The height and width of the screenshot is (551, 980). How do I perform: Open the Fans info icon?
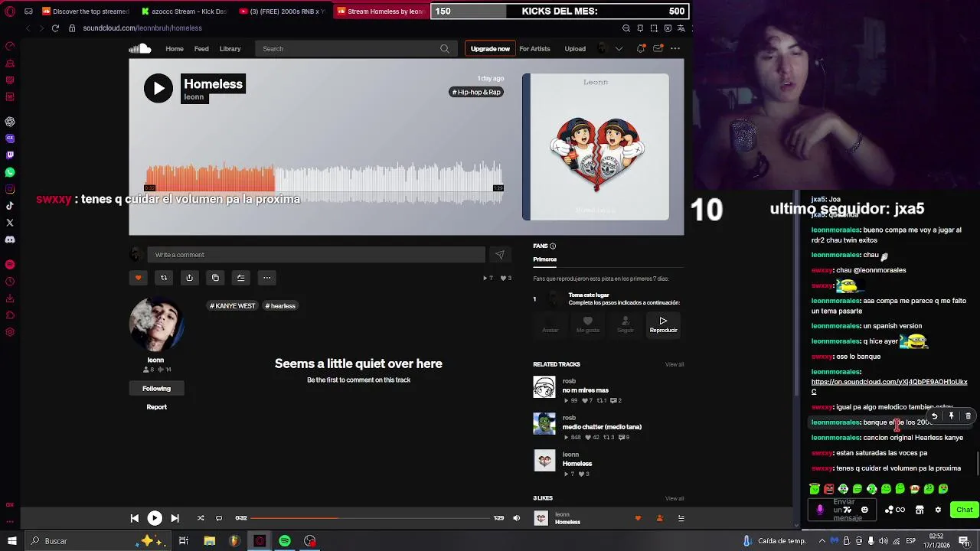coord(553,246)
